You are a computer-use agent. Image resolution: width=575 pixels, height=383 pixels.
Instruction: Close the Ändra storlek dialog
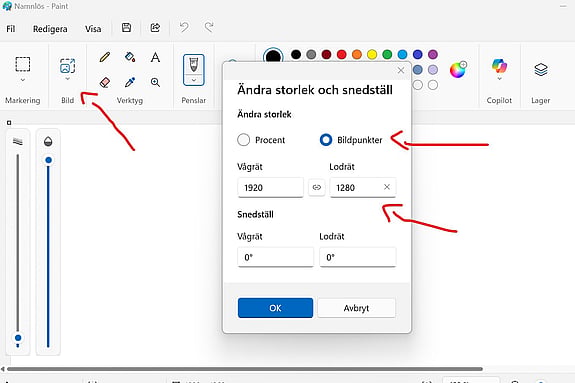point(401,70)
